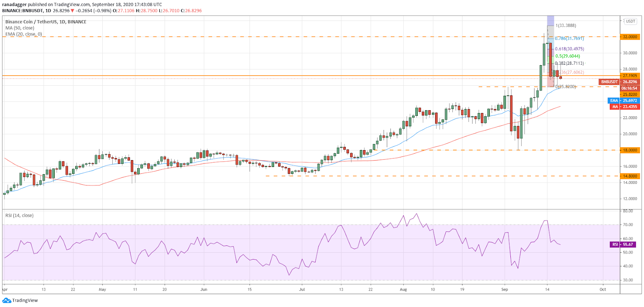Click the BNBUSDT price tag label
Viewport: 644px width, 307px height.
point(609,82)
